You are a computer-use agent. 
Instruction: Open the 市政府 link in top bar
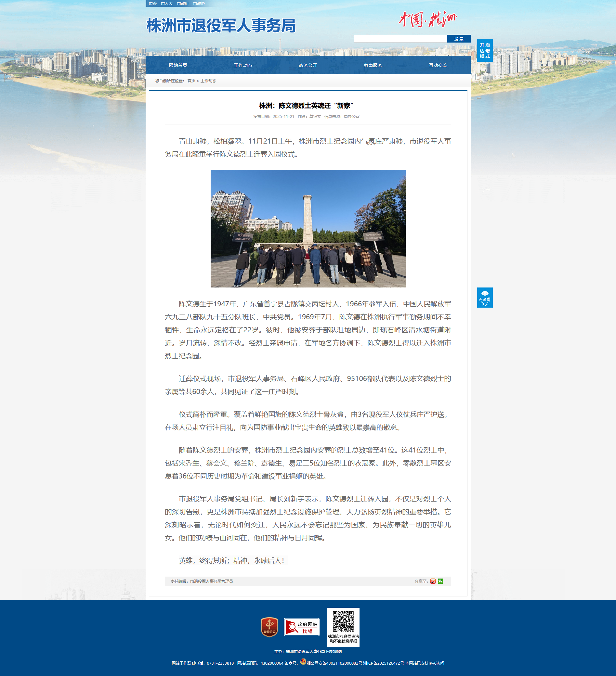[x=182, y=3]
